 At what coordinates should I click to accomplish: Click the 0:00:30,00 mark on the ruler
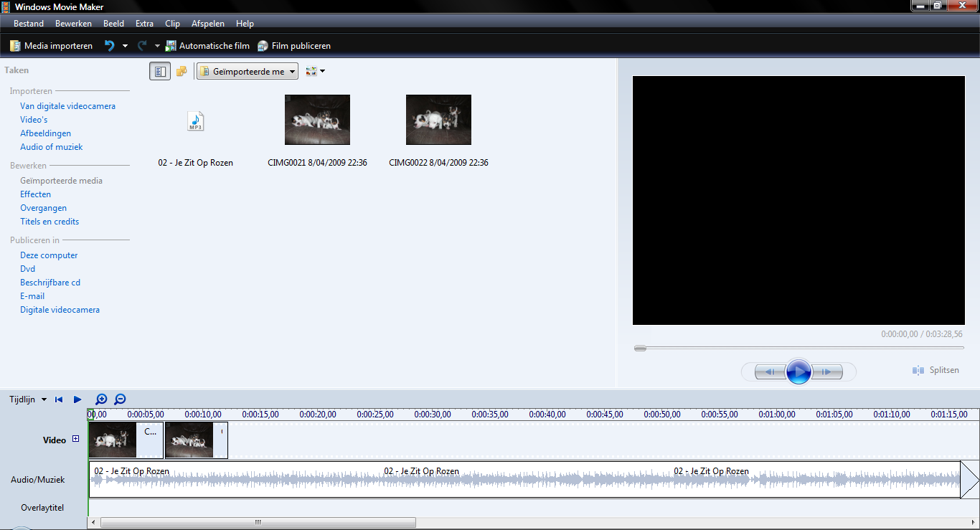tap(433, 415)
